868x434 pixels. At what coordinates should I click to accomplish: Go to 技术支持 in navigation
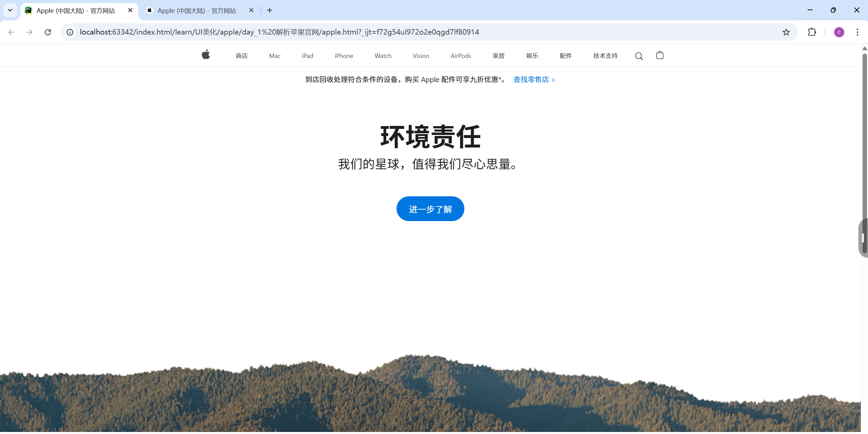pos(605,56)
